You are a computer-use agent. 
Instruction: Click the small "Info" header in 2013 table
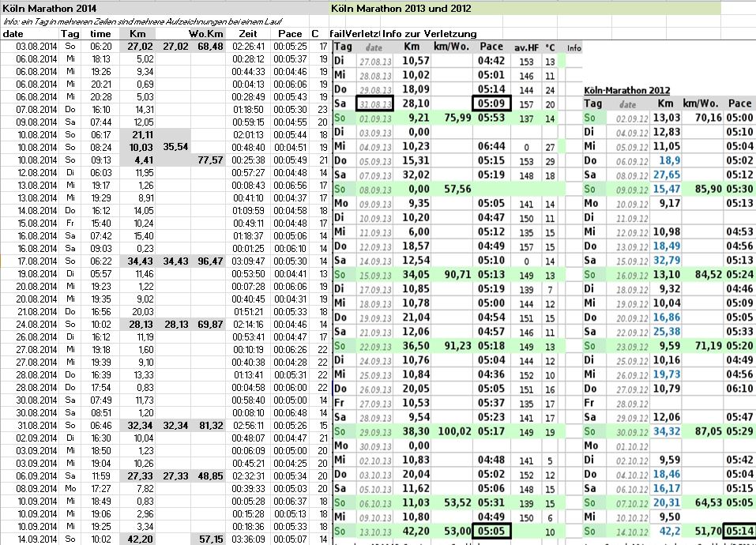[574, 47]
